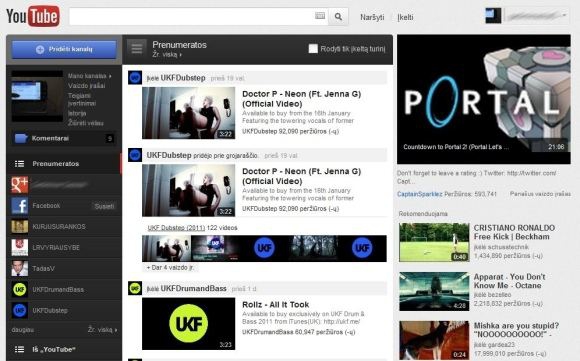This screenshot has height=361, width=580.
Task: Click the UKFDubstep channel icon at top feed entry
Action: pyautogui.click(x=135, y=78)
